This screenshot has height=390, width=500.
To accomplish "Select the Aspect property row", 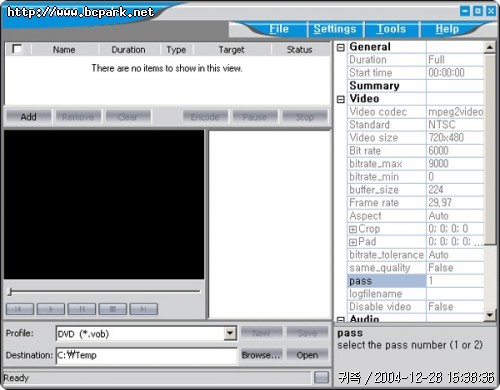I will (416, 216).
